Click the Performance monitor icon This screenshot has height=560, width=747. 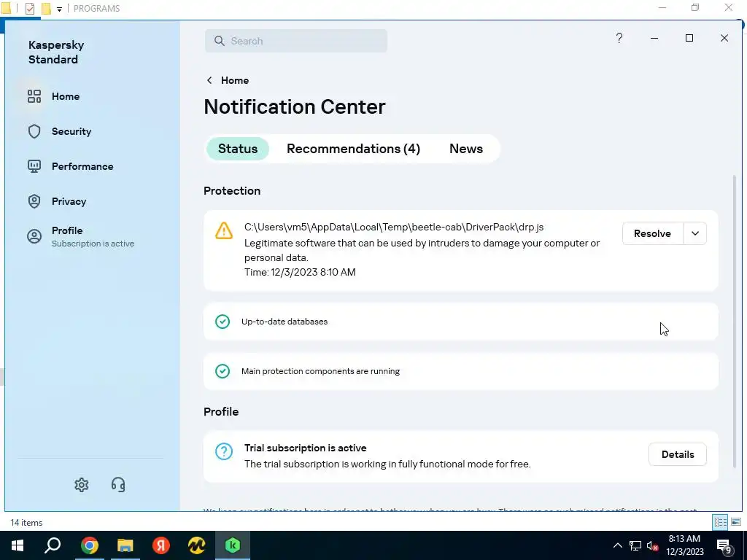tap(34, 166)
